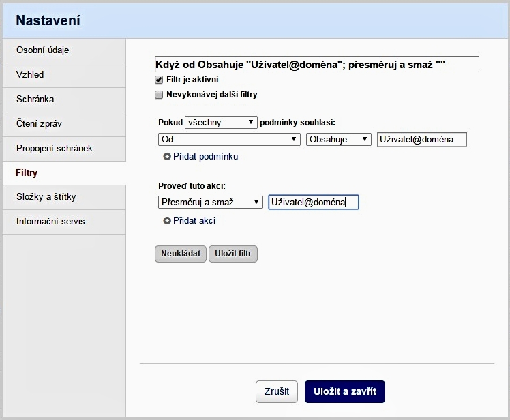The height and width of the screenshot is (420, 510).
Task: Click the plus icon beside Přidat podmínku
Action: point(166,157)
